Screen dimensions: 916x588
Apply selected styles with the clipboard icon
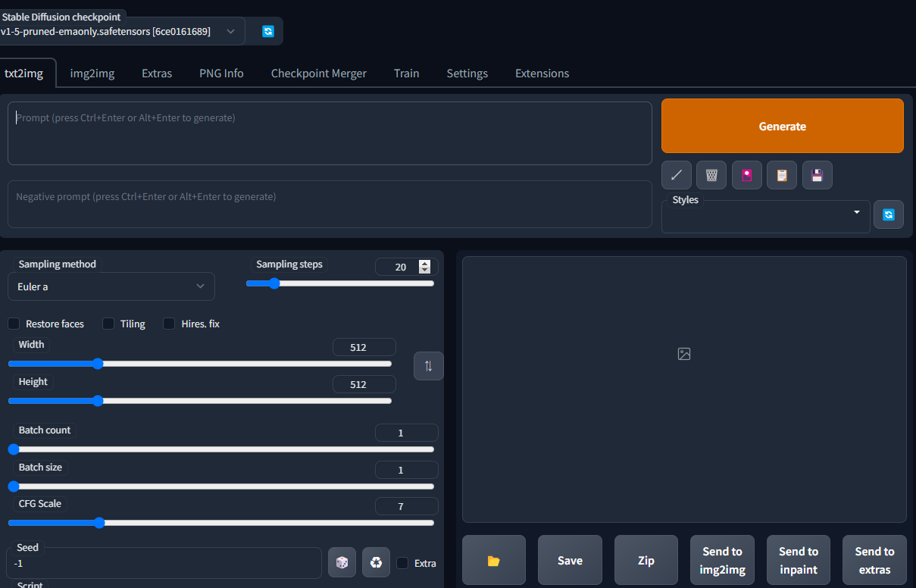pyautogui.click(x=782, y=175)
